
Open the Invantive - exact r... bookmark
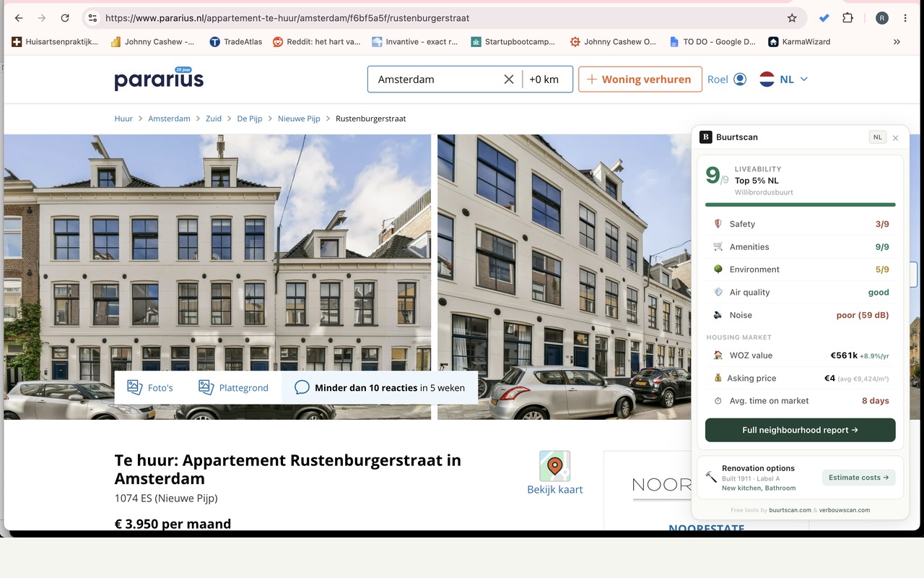click(x=415, y=42)
